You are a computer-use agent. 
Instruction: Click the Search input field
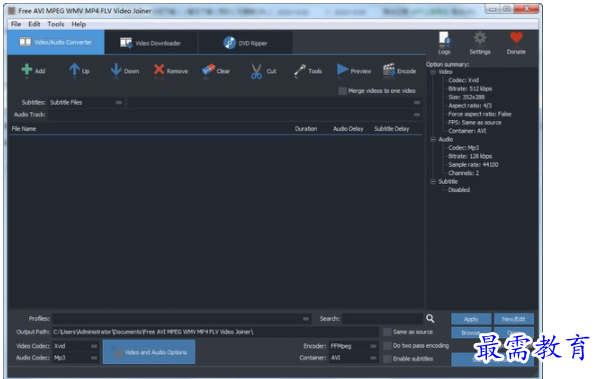pyautogui.click(x=383, y=318)
